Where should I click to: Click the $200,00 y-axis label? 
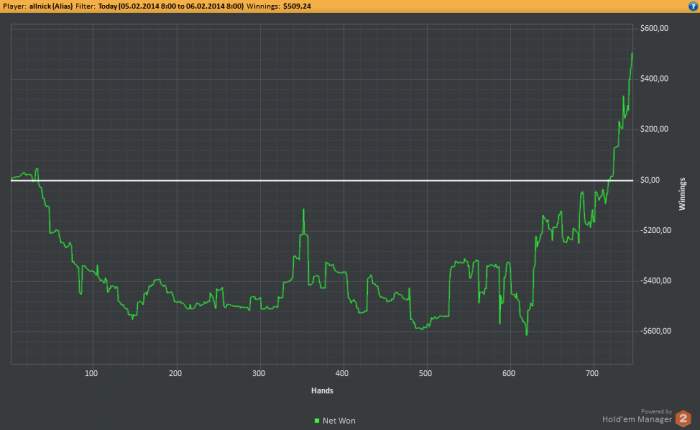(x=654, y=129)
